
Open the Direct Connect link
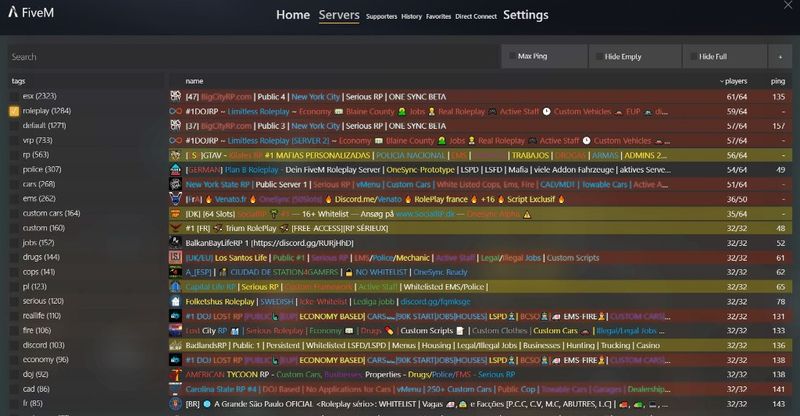click(x=475, y=16)
